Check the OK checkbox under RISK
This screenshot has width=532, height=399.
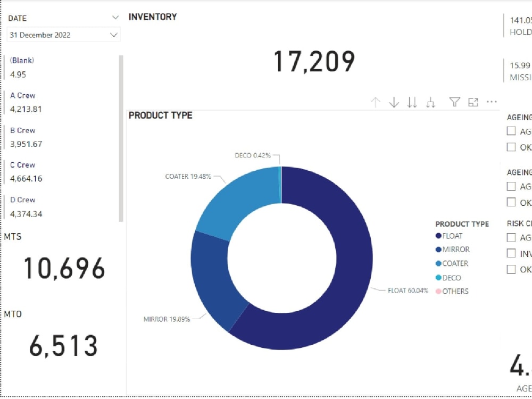click(511, 269)
